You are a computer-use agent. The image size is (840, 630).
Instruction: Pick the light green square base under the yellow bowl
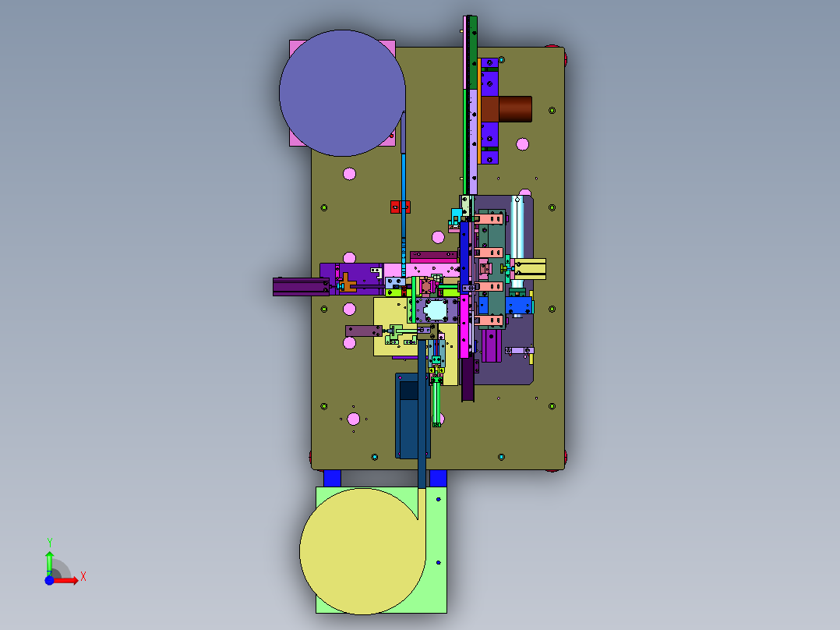click(x=436, y=589)
